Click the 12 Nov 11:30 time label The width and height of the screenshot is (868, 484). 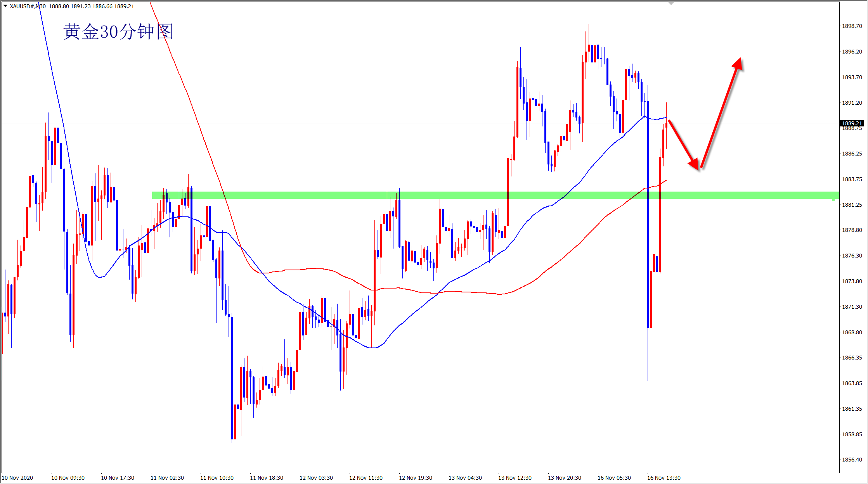(x=366, y=478)
